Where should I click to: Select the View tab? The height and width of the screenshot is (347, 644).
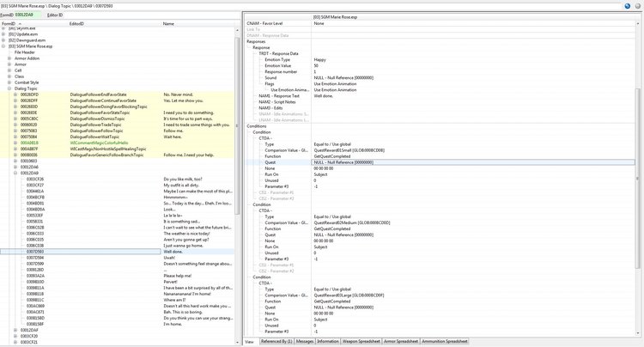(249, 342)
